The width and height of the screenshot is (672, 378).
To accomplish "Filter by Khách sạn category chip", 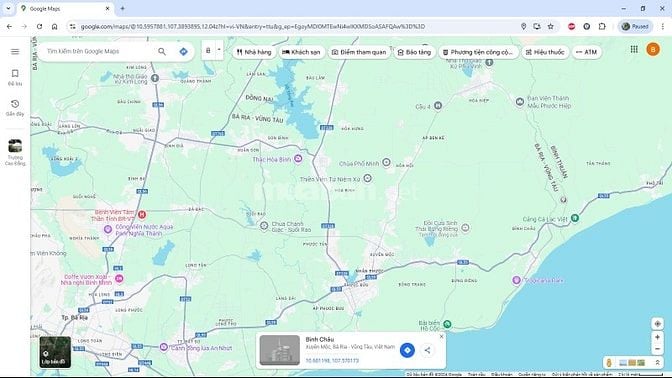I will (301, 52).
